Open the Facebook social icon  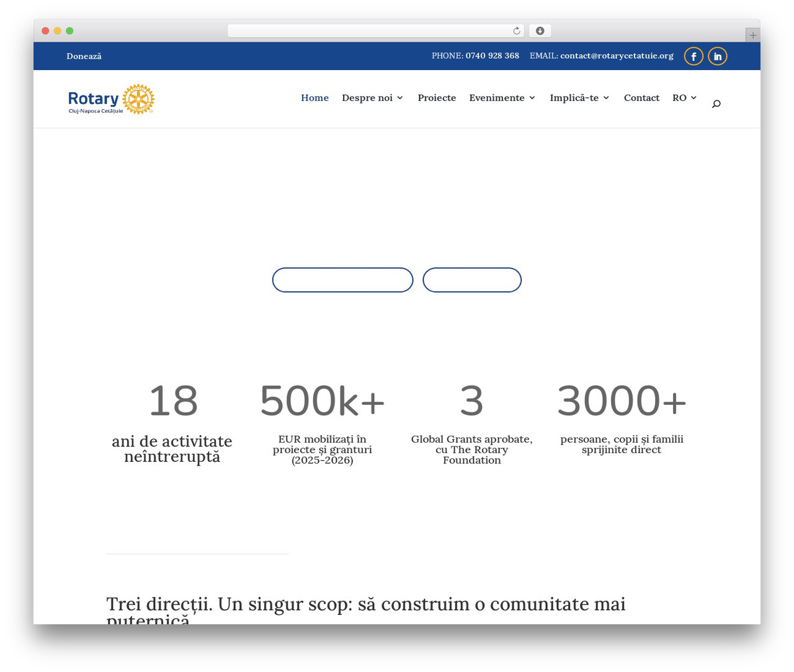click(694, 56)
